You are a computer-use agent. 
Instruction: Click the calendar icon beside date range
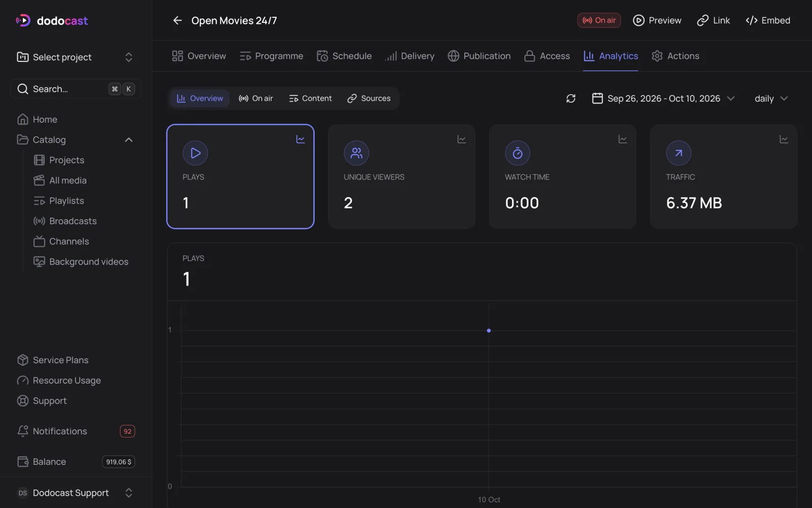point(597,98)
